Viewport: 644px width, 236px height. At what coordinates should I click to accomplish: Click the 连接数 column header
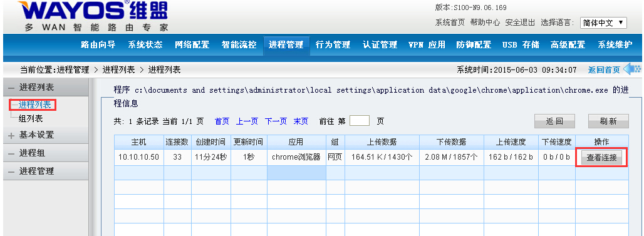pos(177,142)
